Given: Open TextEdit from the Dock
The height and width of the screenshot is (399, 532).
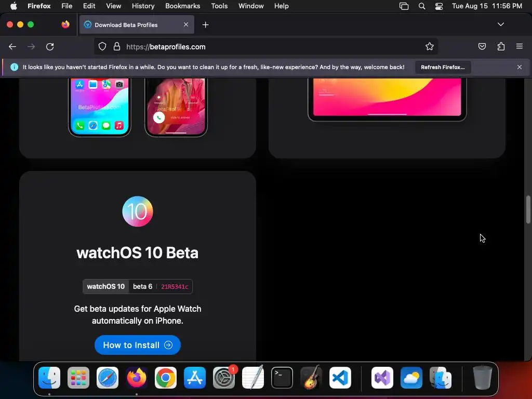Looking at the screenshot, I should click(253, 378).
